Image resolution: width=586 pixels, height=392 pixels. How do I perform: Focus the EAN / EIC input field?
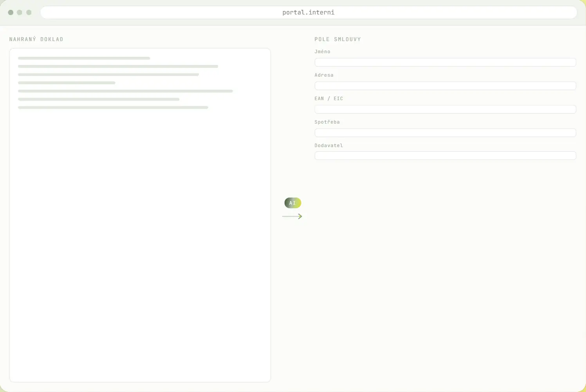pos(445,109)
